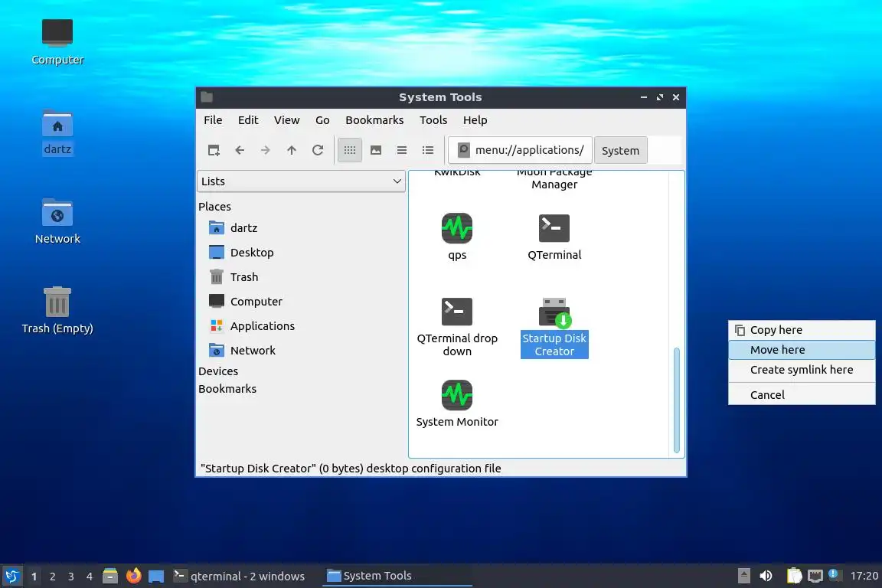Choose Cancel in the context menu
The image size is (882, 588).
(x=802, y=395)
